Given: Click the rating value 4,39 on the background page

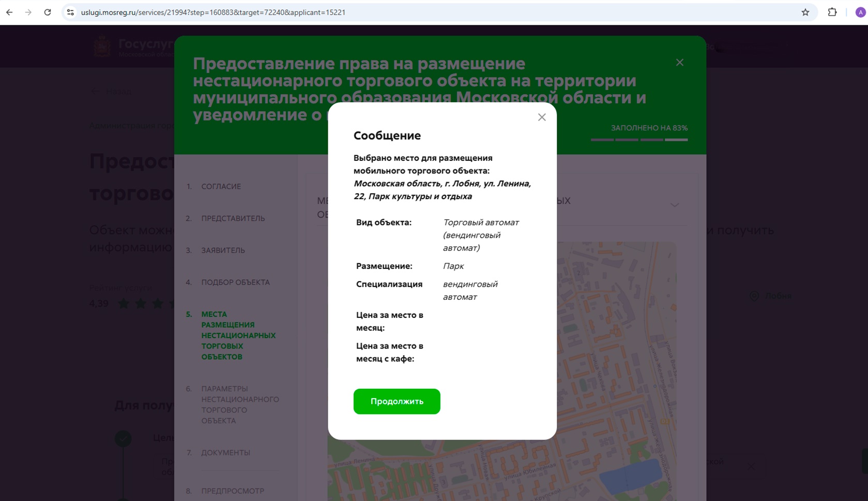Looking at the screenshot, I should pyautogui.click(x=99, y=303).
